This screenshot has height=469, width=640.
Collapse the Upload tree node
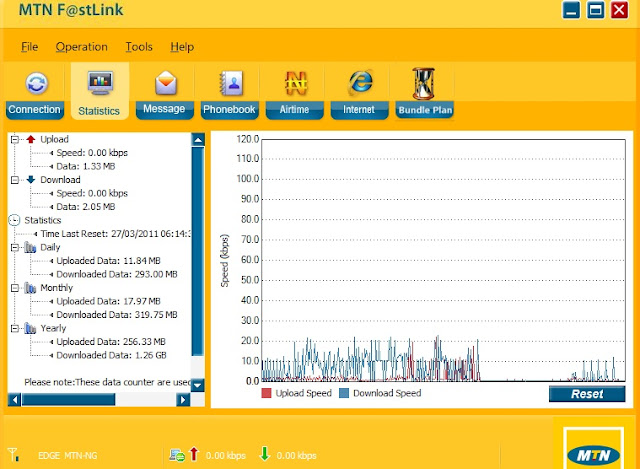15,140
